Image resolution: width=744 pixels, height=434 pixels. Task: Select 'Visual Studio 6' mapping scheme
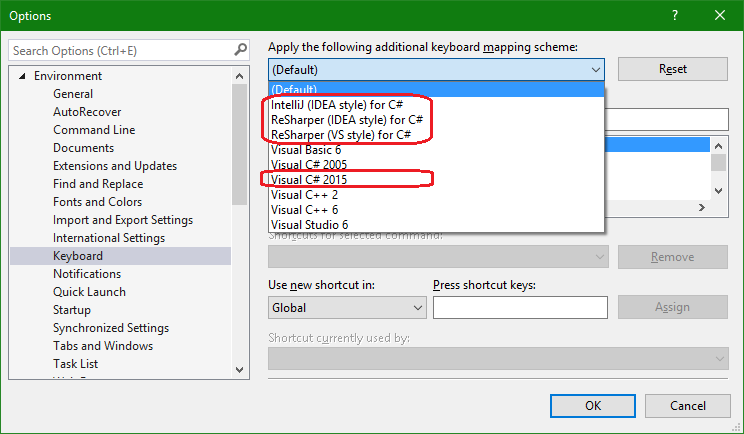(x=309, y=224)
